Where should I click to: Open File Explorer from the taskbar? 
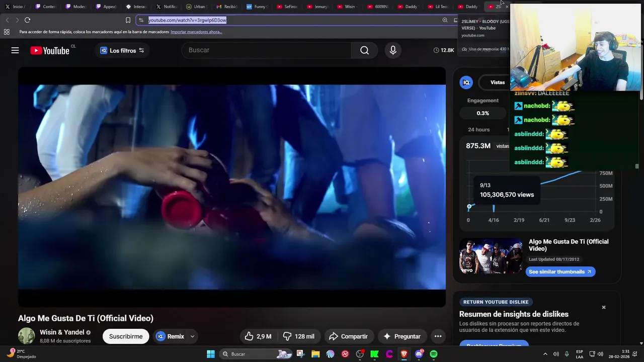point(315,354)
